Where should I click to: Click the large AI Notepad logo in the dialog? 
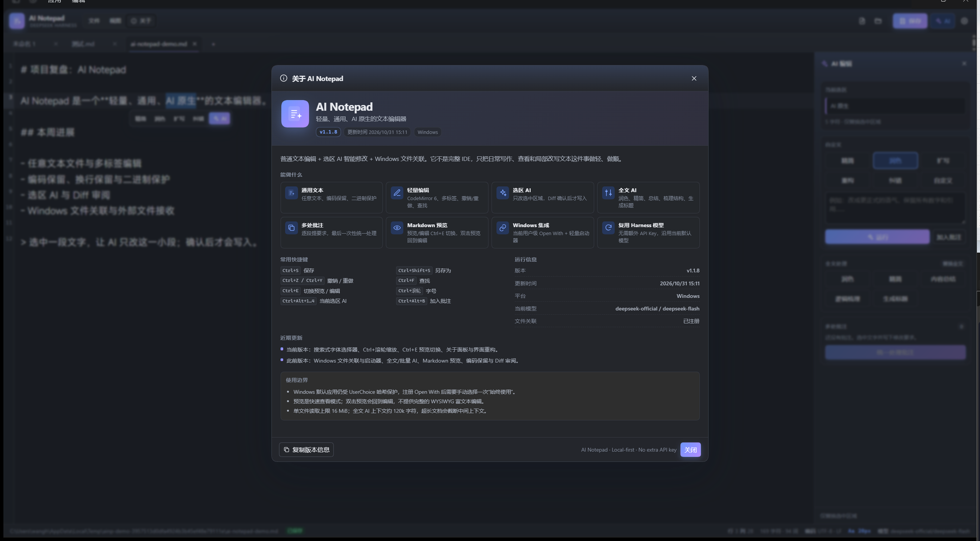295,114
